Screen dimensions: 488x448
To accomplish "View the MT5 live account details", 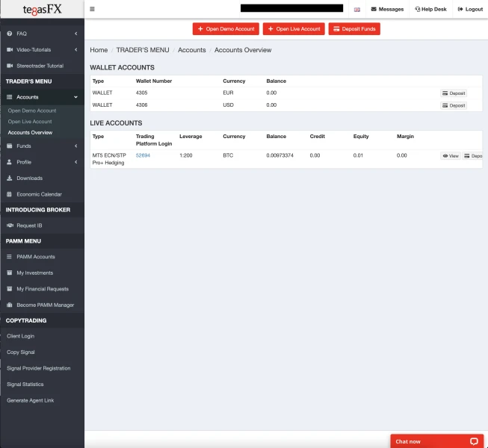I will pyautogui.click(x=450, y=156).
